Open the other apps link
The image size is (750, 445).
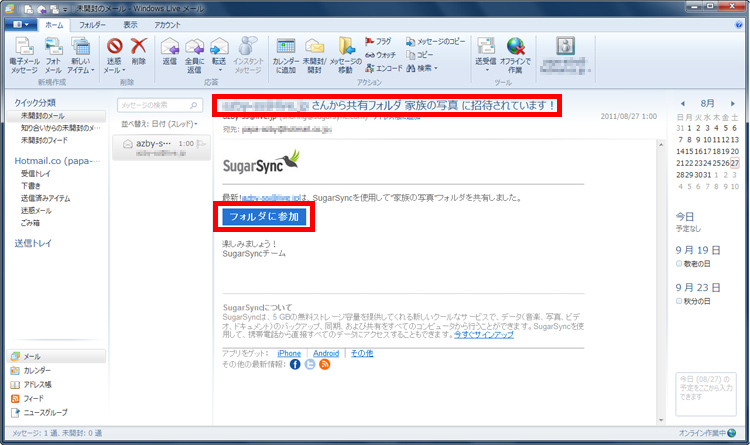pyautogui.click(x=362, y=353)
